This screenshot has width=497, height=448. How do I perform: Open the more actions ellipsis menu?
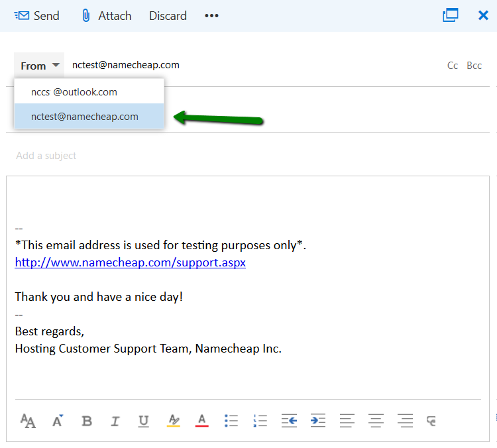click(x=211, y=15)
